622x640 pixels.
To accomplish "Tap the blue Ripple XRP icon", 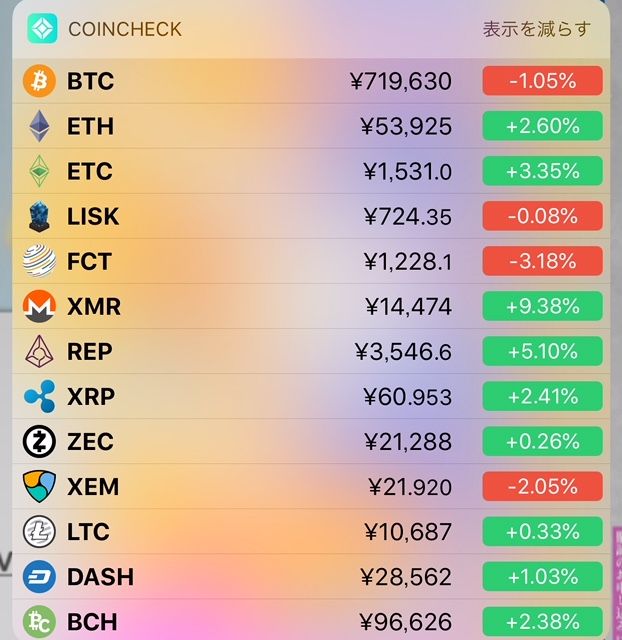I will [39, 397].
